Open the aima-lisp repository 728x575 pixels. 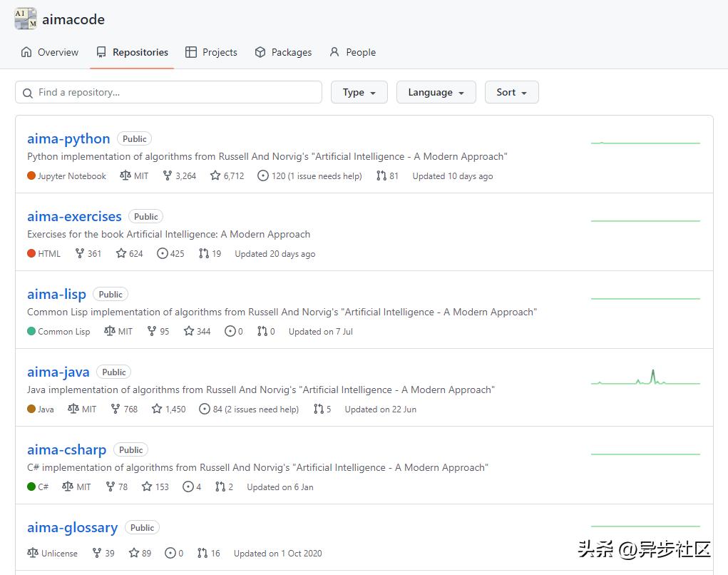point(56,294)
